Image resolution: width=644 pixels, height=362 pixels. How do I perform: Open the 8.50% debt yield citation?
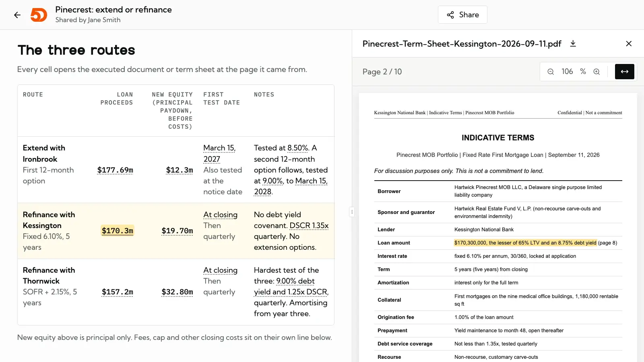(x=298, y=148)
